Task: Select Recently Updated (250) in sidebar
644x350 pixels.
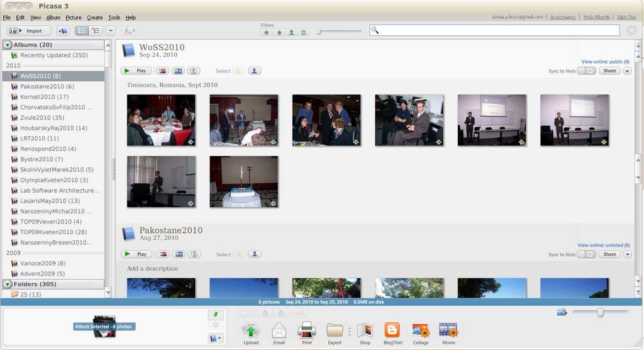Action: 53,55
